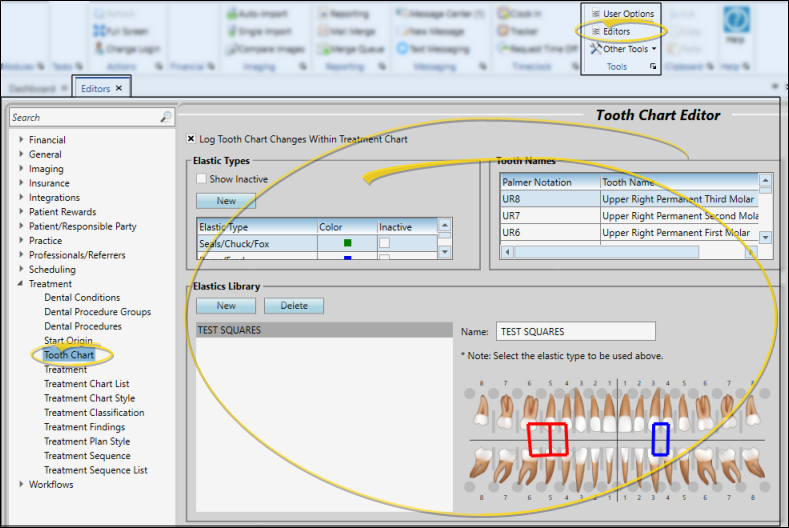Screen dimensions: 789x528
Task: Enable the Show Inactive checkbox
Action: coord(201,179)
